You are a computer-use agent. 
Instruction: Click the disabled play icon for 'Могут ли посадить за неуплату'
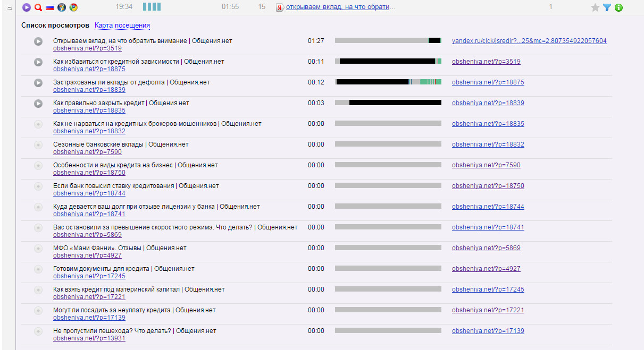(x=38, y=311)
